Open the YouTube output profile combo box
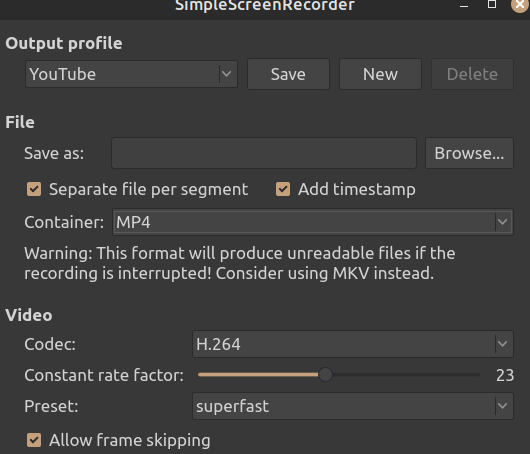This screenshot has height=454, width=530. pyautogui.click(x=131, y=74)
